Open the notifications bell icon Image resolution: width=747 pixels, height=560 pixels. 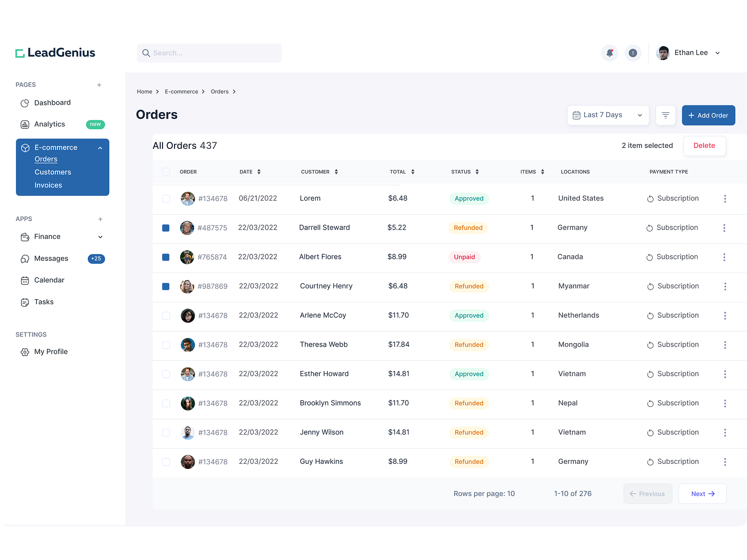[x=609, y=53]
